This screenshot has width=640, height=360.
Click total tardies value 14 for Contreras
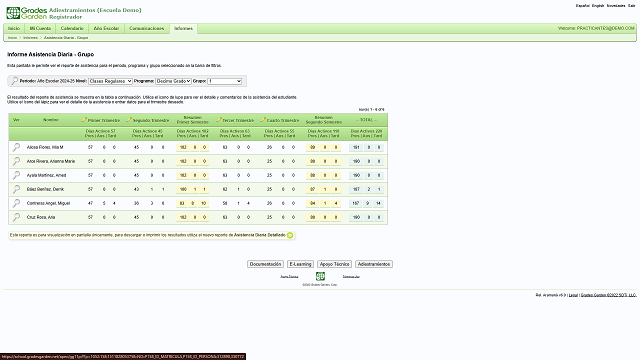coord(378,203)
